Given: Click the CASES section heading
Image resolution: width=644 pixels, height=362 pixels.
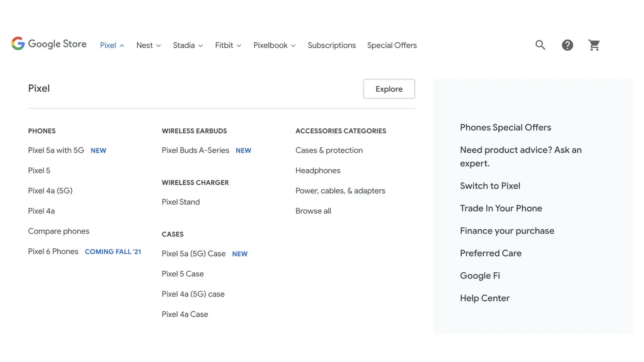Looking at the screenshot, I should click(173, 234).
